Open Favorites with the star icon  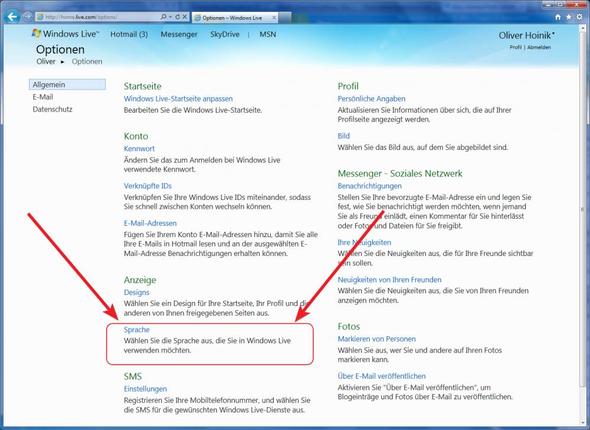(569, 17)
